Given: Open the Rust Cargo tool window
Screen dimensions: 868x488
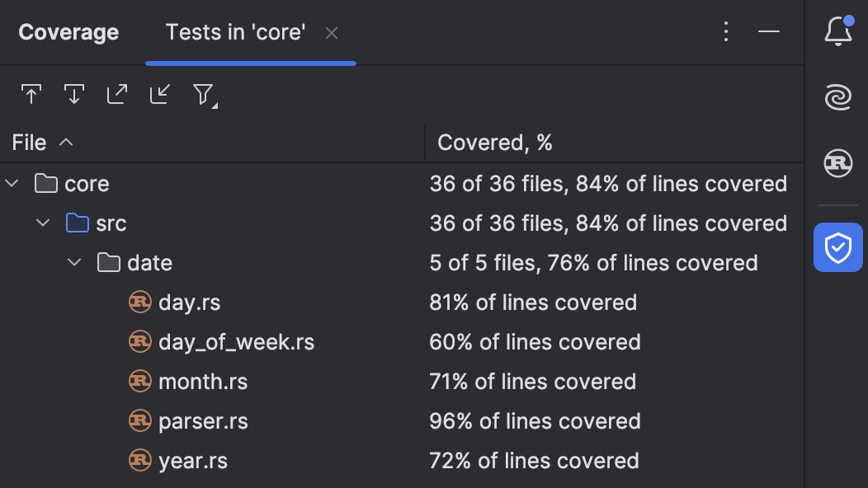Looking at the screenshot, I should click(837, 163).
